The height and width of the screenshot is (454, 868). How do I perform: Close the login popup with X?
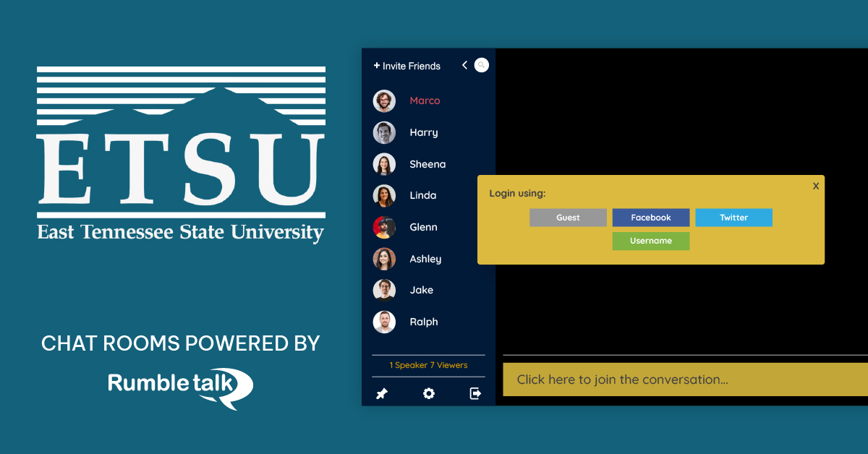(816, 186)
